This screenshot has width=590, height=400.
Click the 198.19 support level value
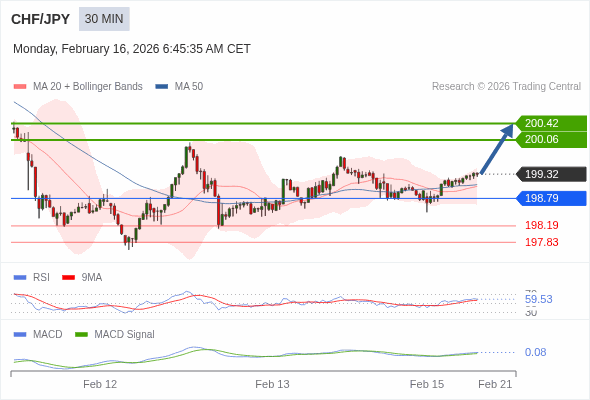[542, 225]
